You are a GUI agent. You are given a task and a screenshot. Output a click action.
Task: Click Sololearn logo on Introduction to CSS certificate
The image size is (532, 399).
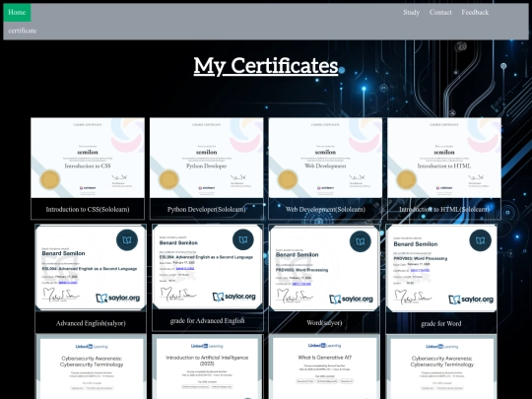point(88,187)
